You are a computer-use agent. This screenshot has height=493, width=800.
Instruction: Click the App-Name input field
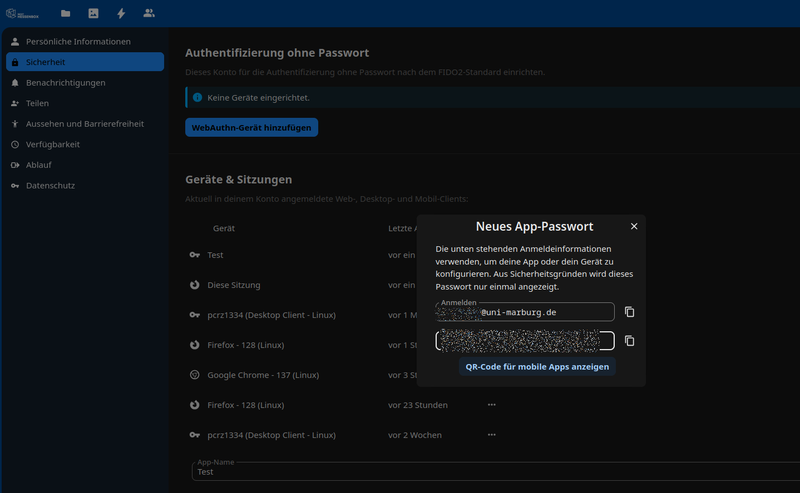pos(497,472)
